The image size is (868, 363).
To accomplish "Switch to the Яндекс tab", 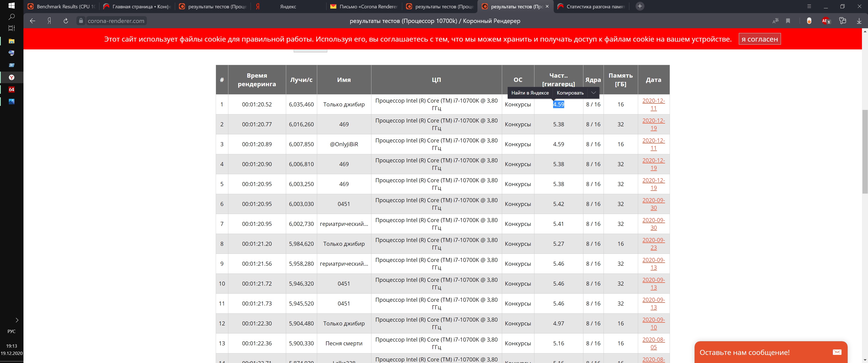I will pos(288,6).
